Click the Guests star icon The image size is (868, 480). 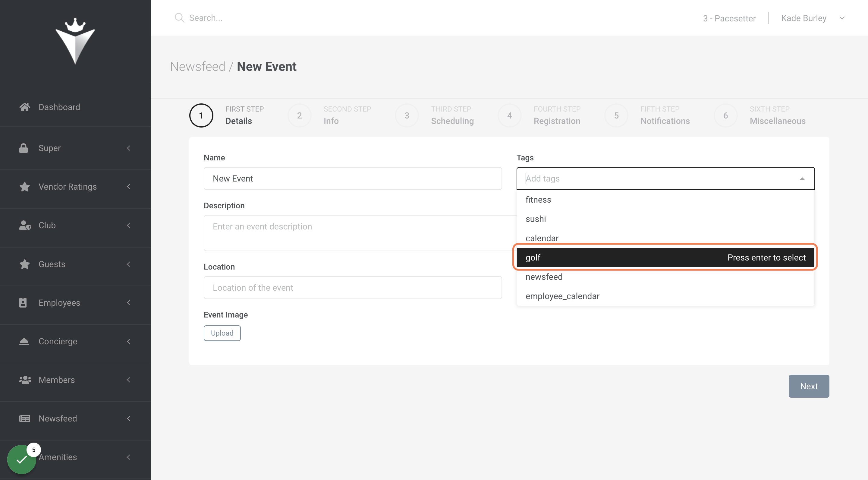pos(25,264)
